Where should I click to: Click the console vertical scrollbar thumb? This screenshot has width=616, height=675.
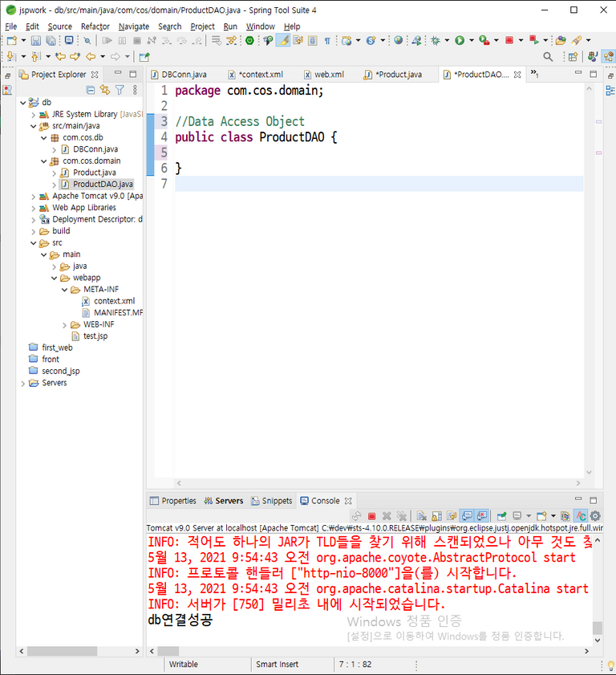click(x=597, y=628)
